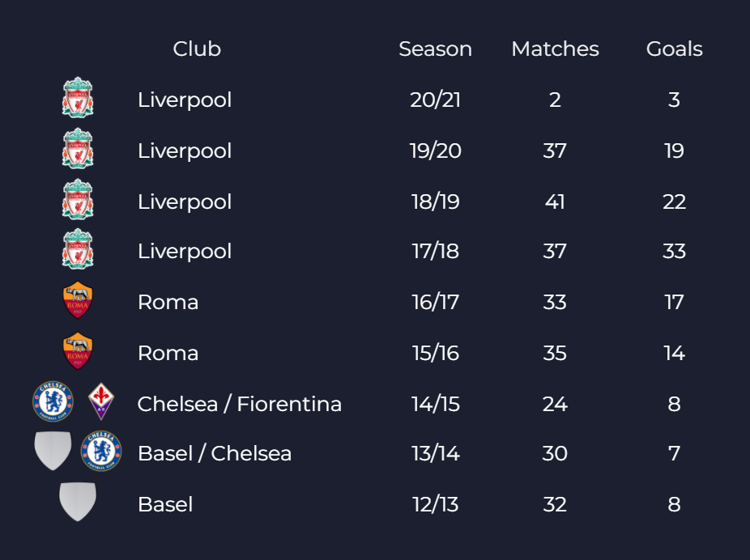Click Roma crest in 16/17 row
Image resolution: width=750 pixels, height=560 pixels.
point(78,301)
